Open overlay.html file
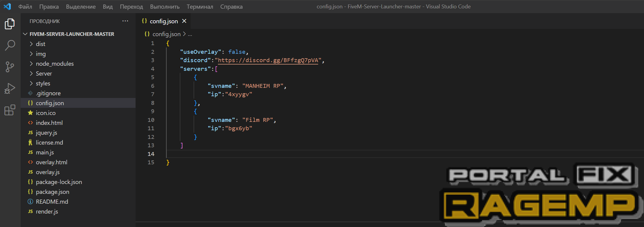 (x=51, y=162)
